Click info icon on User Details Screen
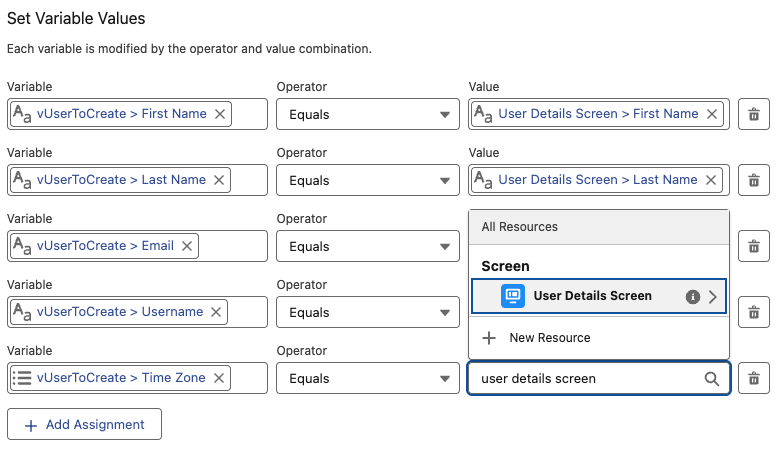 pos(692,296)
